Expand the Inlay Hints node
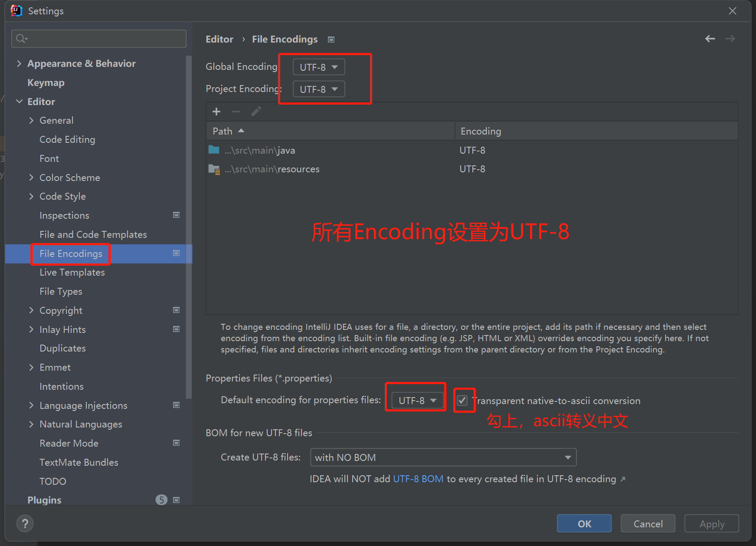Screen dimensions: 756x546 pos(31,329)
